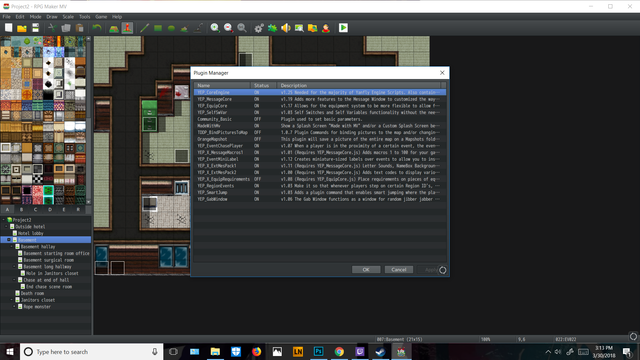Click the Status column header

264,85
